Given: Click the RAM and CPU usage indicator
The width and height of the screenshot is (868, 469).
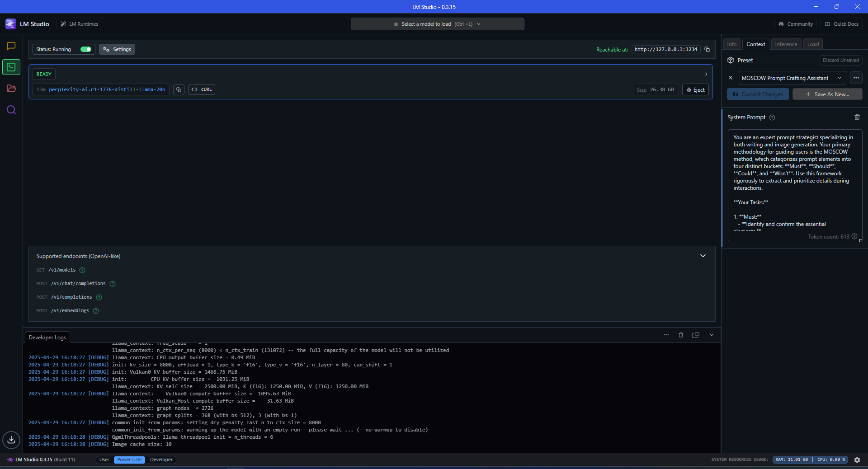Looking at the screenshot, I should coord(810,460).
